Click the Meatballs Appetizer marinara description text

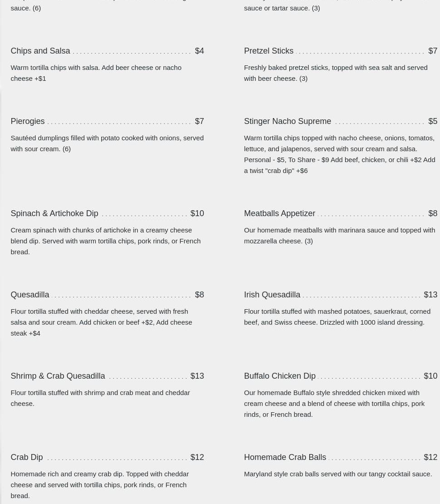tap(339, 235)
